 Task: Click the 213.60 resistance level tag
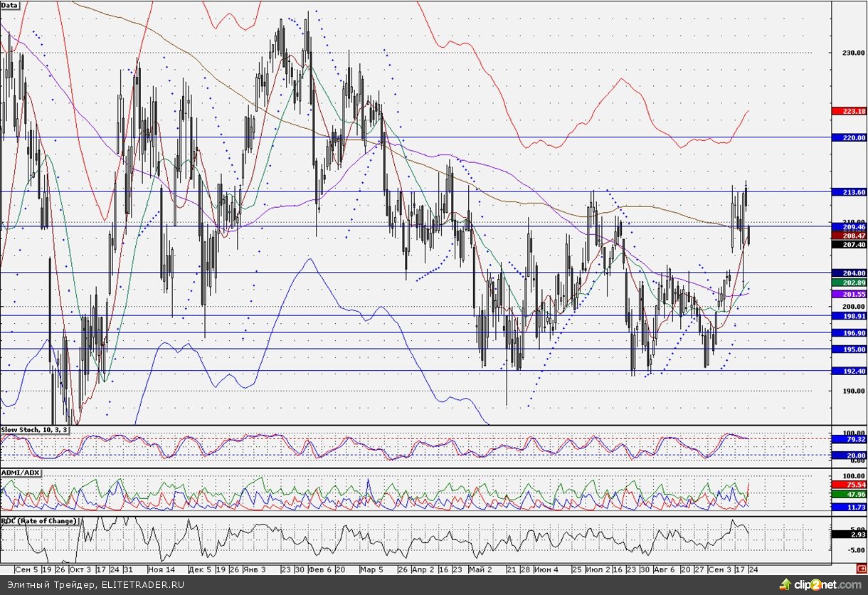[x=847, y=192]
